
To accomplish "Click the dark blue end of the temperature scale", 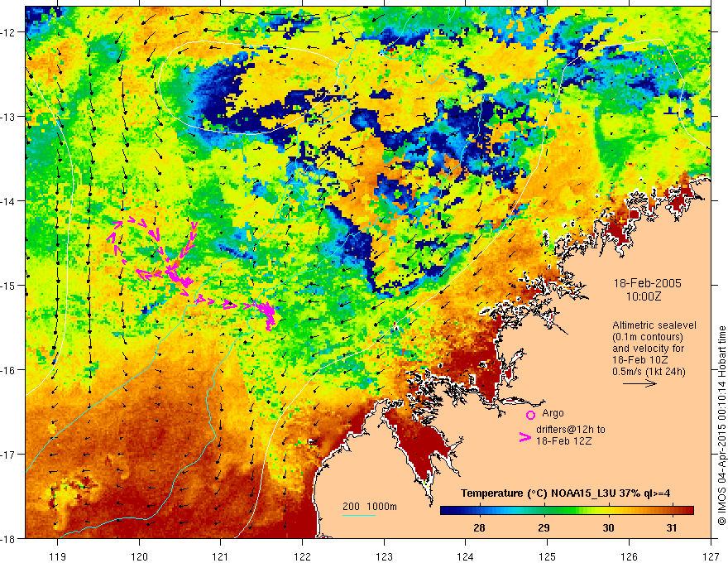I will [444, 510].
